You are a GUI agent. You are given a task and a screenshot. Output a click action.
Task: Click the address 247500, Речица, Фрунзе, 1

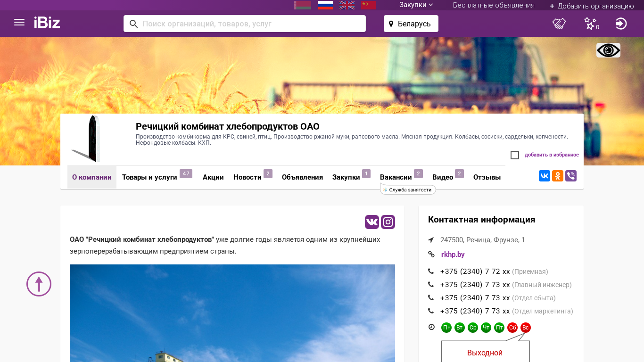click(483, 240)
